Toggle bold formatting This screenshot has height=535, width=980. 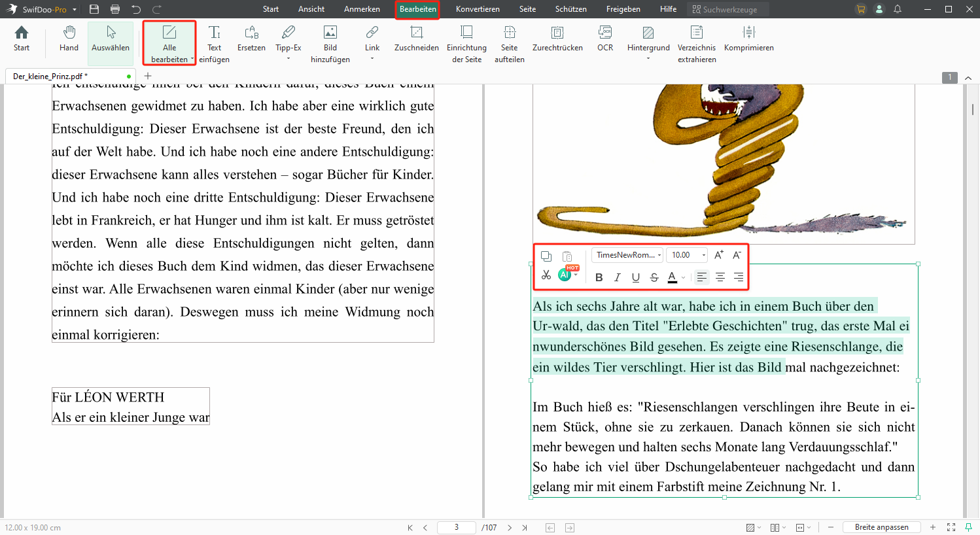(x=599, y=277)
